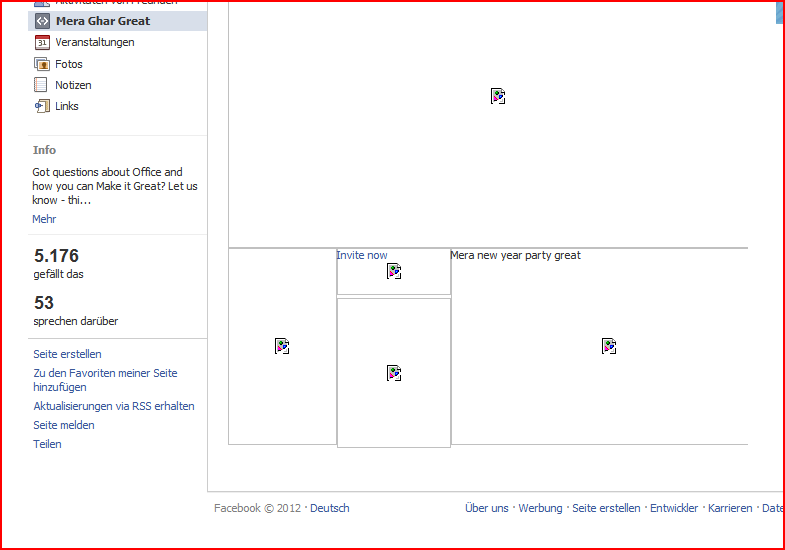This screenshot has width=785, height=550.
Task: Open Mera Ghar Great tab
Action: point(118,21)
